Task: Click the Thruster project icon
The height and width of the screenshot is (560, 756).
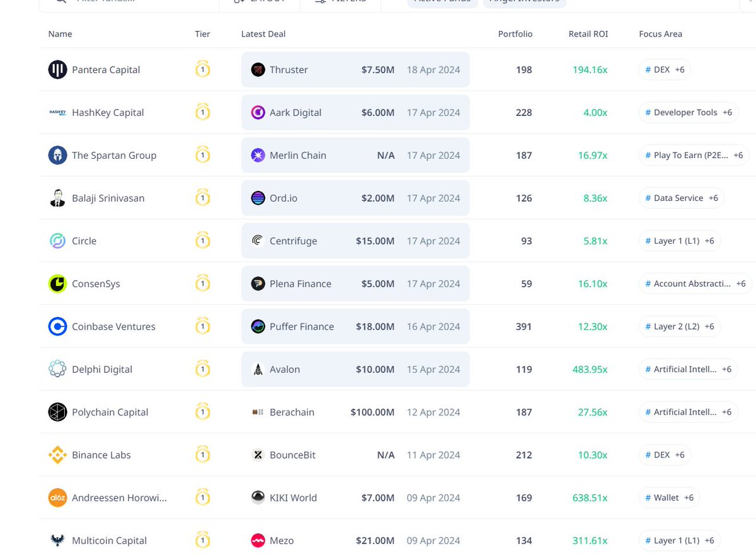Action: click(258, 70)
